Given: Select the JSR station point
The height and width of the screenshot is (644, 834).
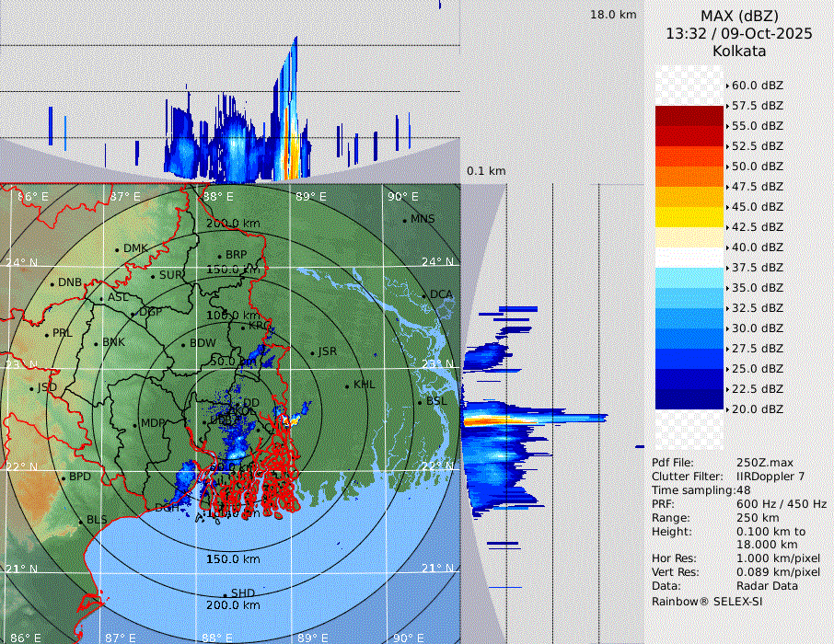Looking at the screenshot, I should (x=312, y=352).
